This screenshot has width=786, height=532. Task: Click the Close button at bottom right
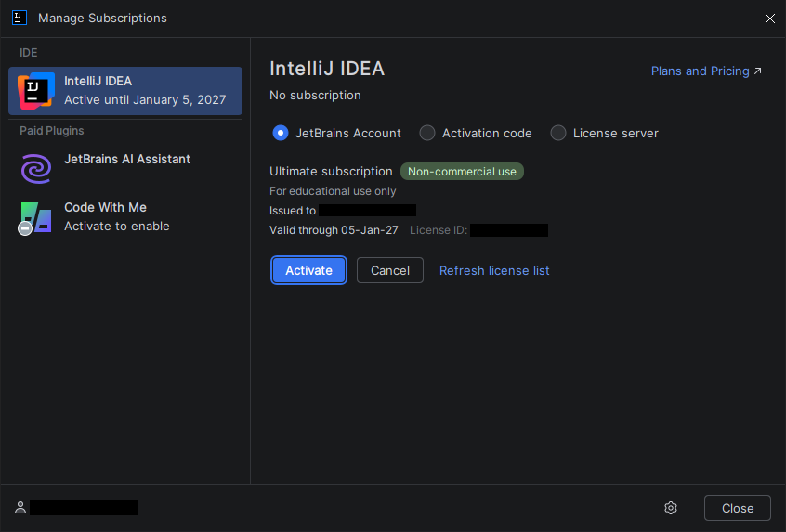tap(737, 508)
